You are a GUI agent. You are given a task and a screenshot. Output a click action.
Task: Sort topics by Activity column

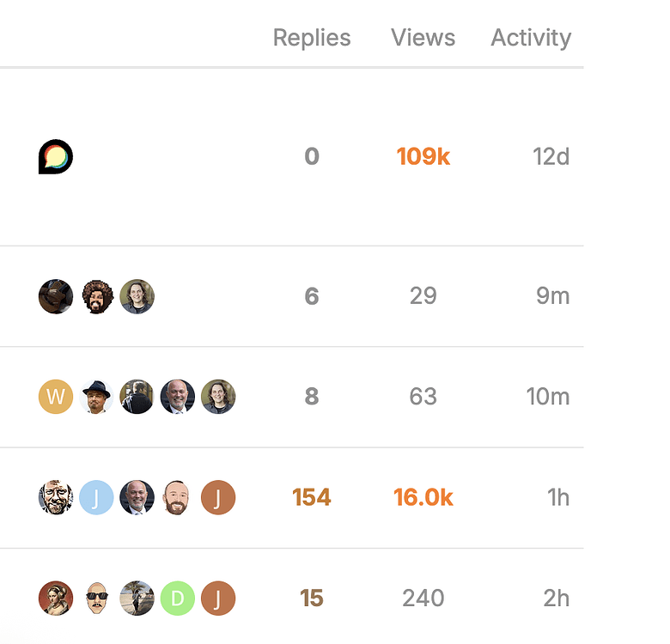pos(531,38)
